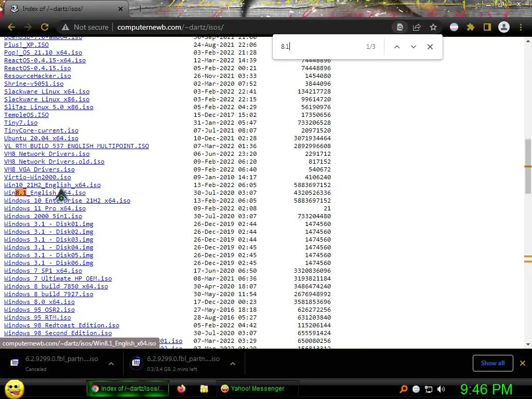The width and height of the screenshot is (532, 399).
Task: Open the Windows_98_Redtoast_Edition.iso link
Action: tap(62, 325)
